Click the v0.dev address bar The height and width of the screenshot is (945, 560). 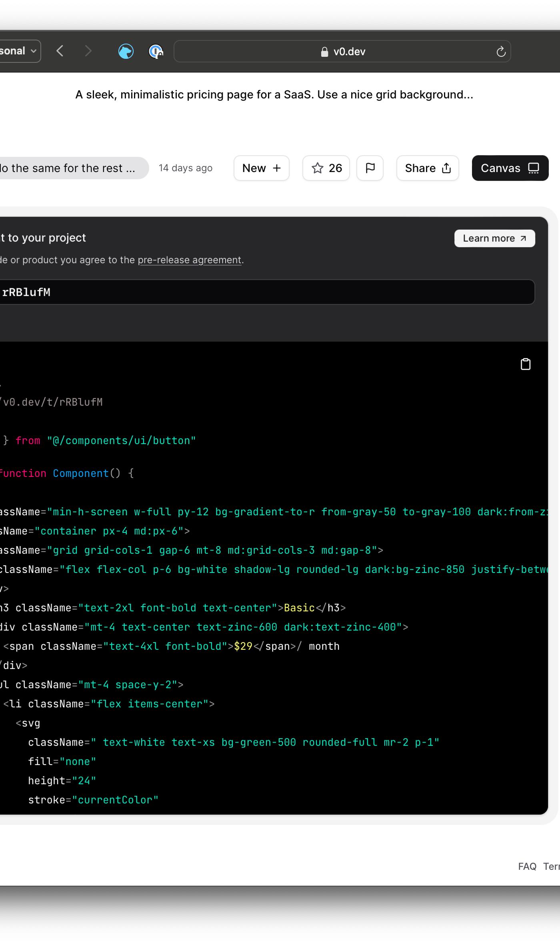coord(342,51)
